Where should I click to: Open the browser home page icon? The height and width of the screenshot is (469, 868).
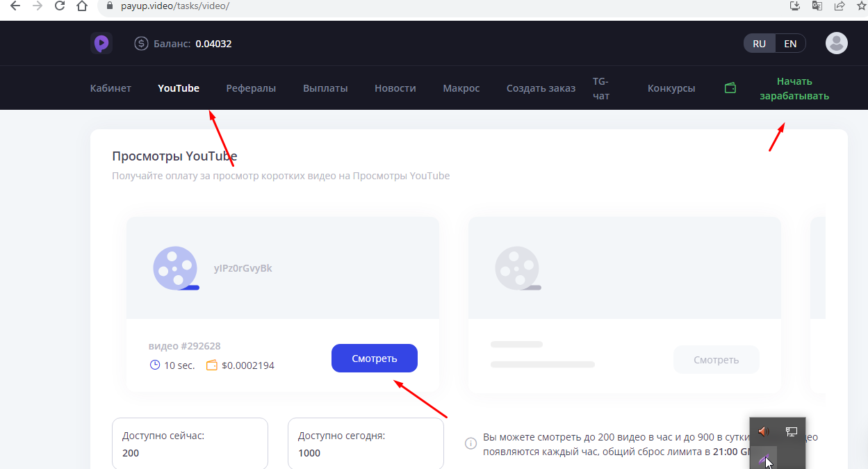pos(82,6)
